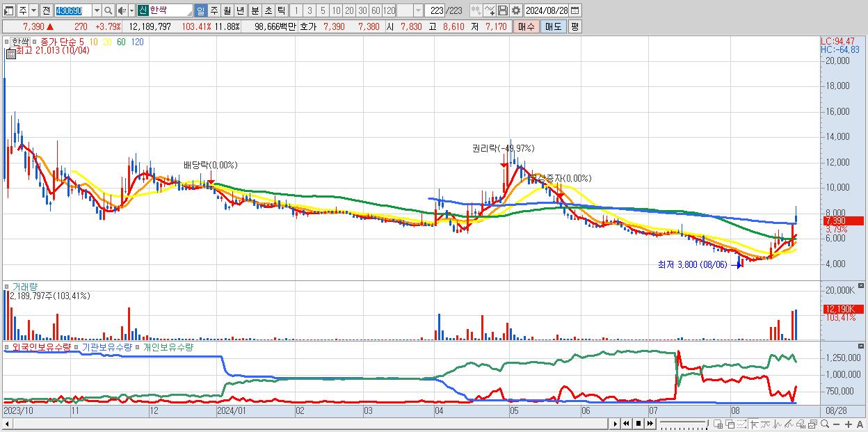868x432 pixels.
Task: Zoom out with the minus icon
Action: click(x=836, y=424)
